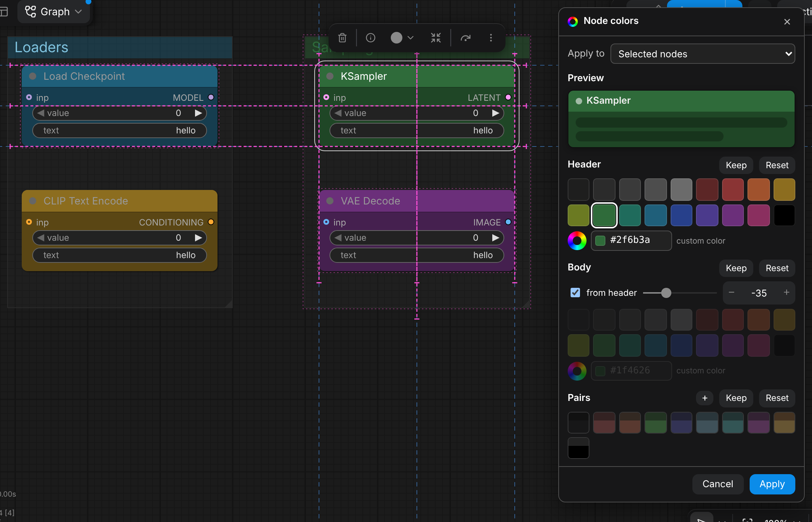Screen dimensions: 812x522
Task: Increment value arrow in KSampler node
Action: coord(496,113)
